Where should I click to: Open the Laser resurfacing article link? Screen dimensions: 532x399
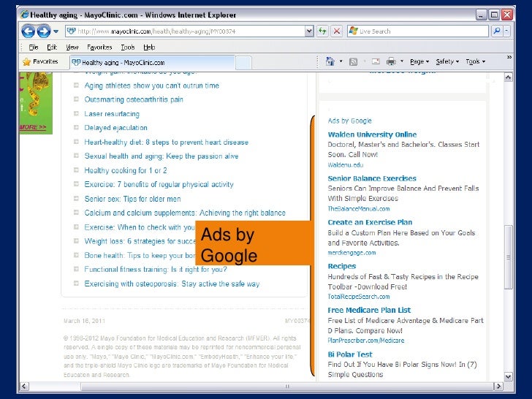tap(112, 114)
